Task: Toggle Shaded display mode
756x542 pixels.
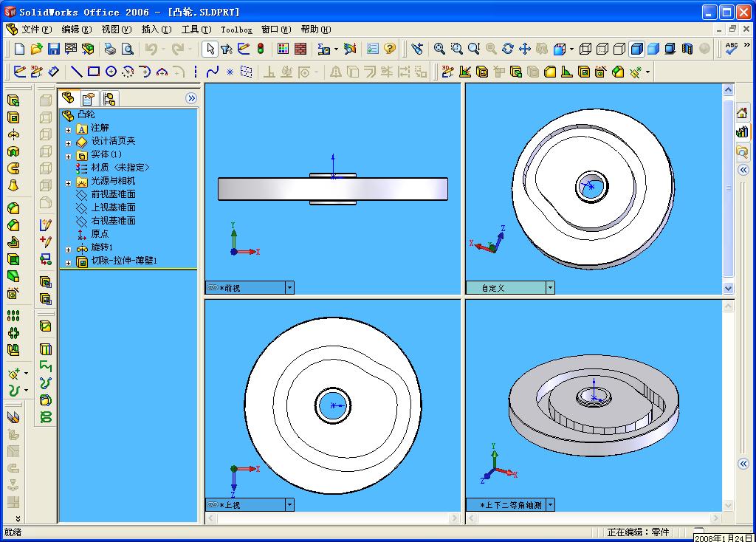Action: [x=653, y=49]
